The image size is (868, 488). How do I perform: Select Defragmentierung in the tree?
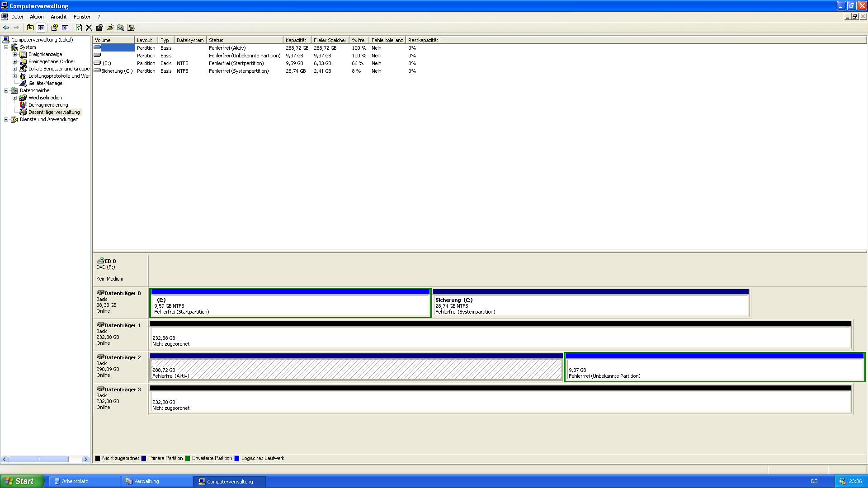click(48, 105)
